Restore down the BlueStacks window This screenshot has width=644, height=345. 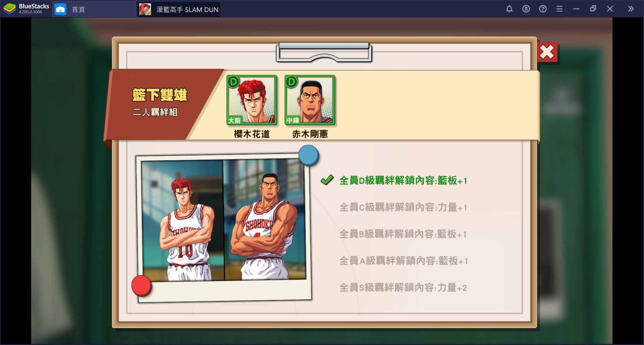point(593,9)
